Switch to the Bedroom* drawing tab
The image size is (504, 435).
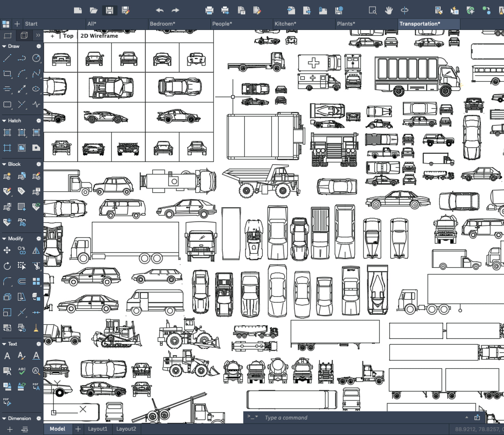pyautogui.click(x=179, y=24)
